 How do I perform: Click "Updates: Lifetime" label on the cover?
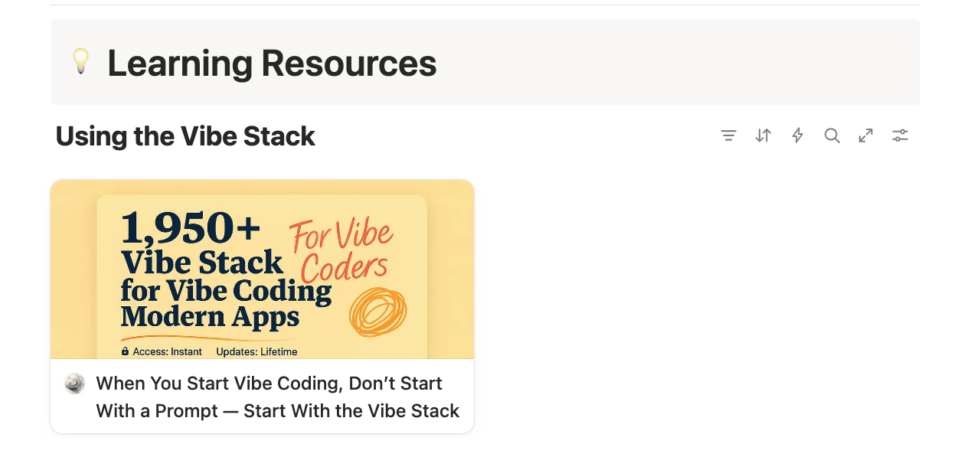(256, 352)
